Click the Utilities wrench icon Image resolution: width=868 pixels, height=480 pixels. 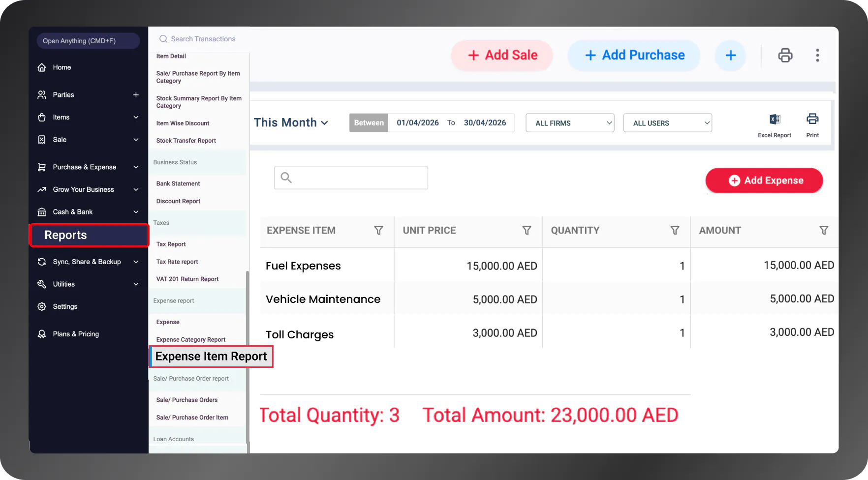click(42, 284)
